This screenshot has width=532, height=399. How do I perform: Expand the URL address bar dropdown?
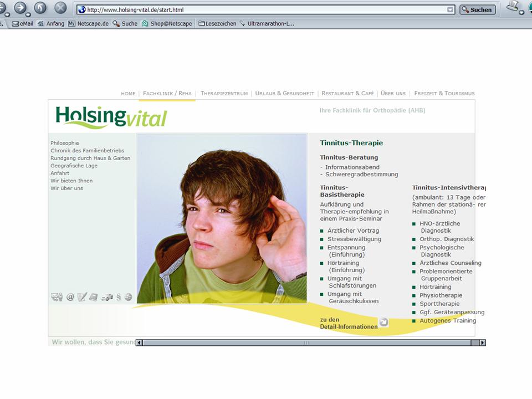[x=450, y=9]
